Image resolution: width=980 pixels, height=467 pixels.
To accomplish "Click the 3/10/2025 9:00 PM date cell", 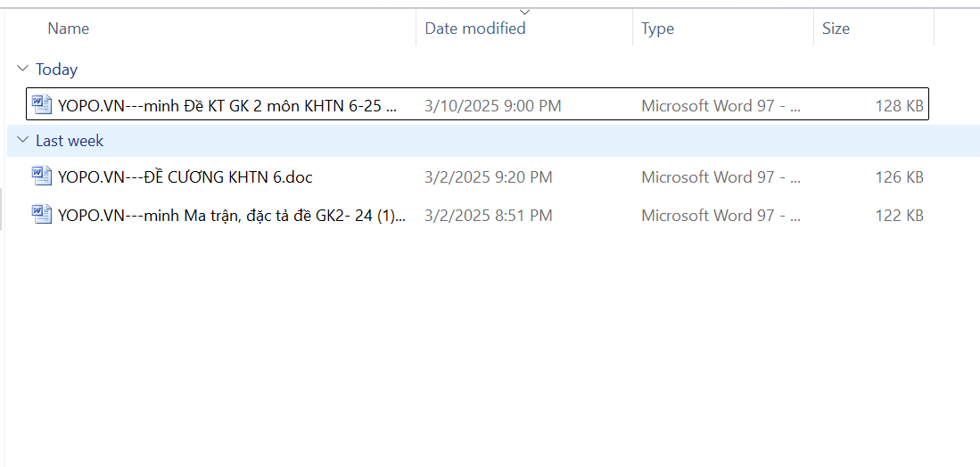I will point(493,106).
